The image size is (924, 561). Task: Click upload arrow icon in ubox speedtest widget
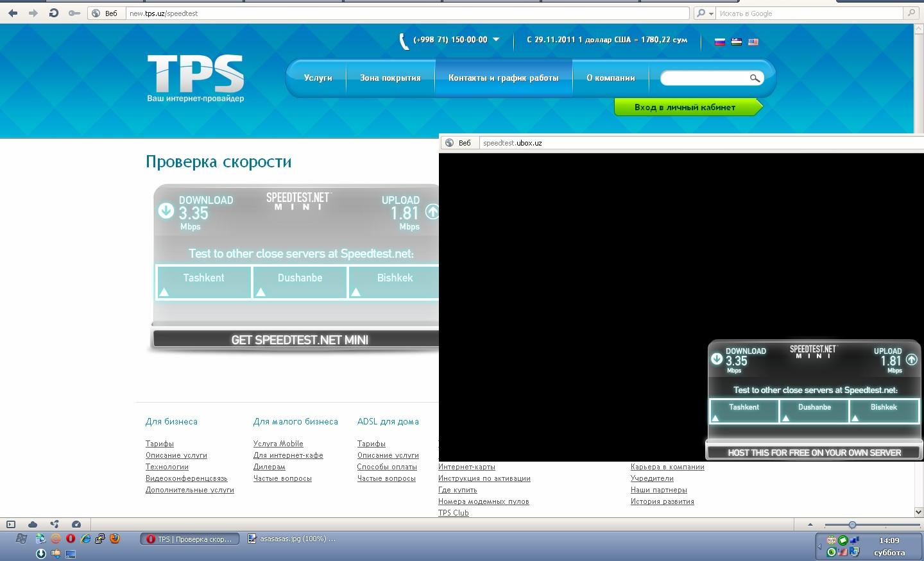[911, 360]
